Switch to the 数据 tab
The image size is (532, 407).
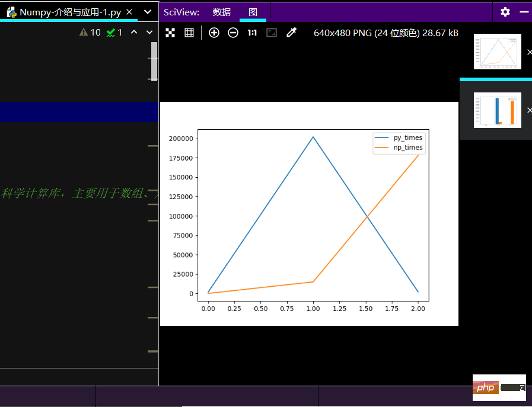tap(222, 12)
